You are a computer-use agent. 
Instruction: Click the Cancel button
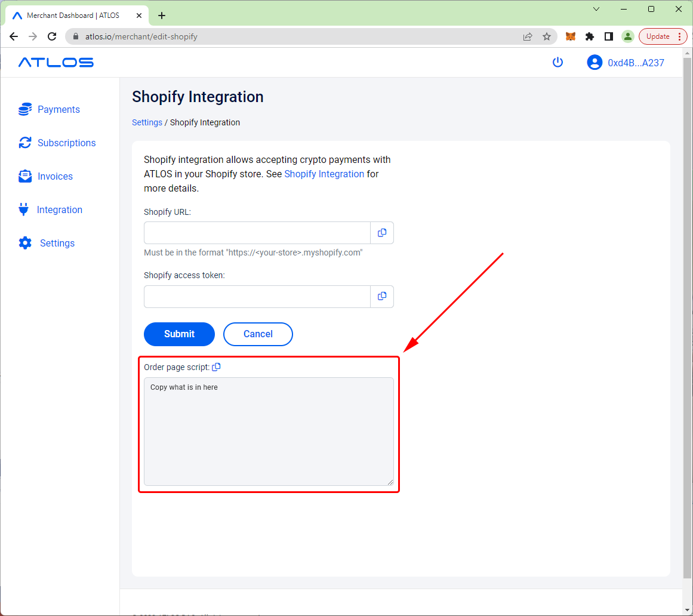point(258,334)
